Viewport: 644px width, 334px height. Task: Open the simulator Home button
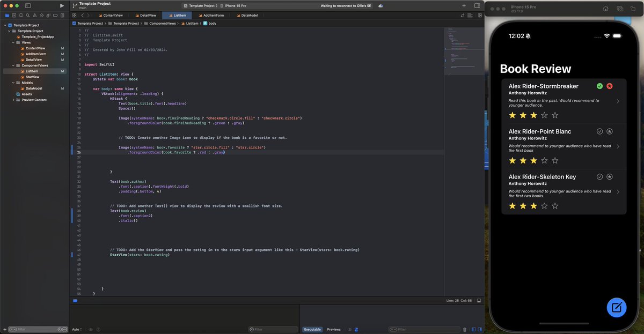click(605, 9)
